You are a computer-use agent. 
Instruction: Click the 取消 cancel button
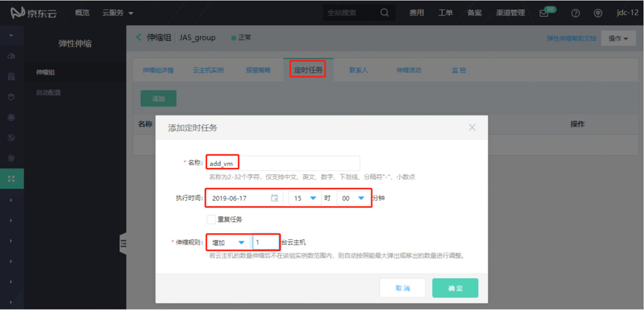pos(402,287)
